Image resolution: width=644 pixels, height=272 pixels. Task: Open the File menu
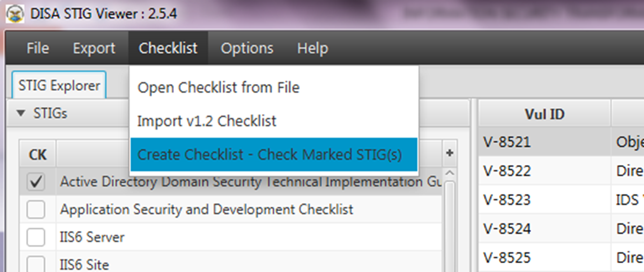click(x=38, y=48)
